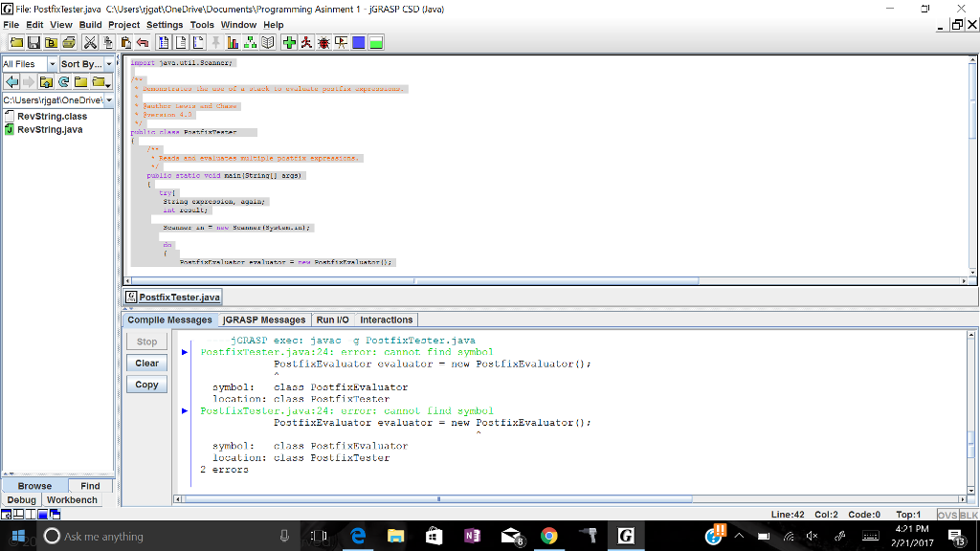Remove CSD using the plain page icon

pos(181,42)
